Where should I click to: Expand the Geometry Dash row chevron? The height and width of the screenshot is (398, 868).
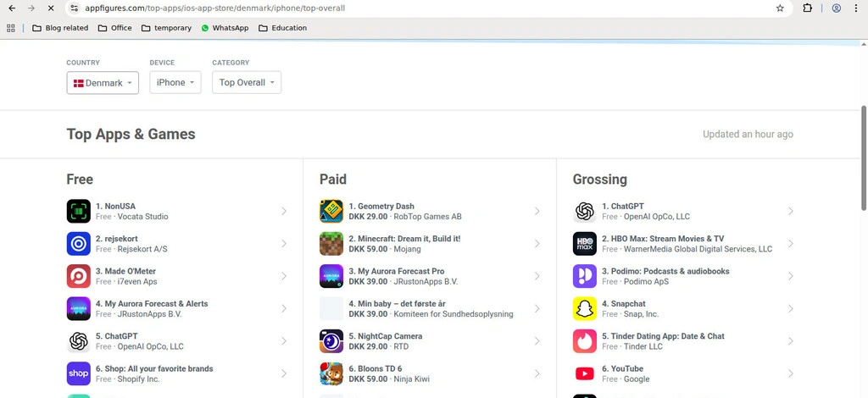[537, 211]
